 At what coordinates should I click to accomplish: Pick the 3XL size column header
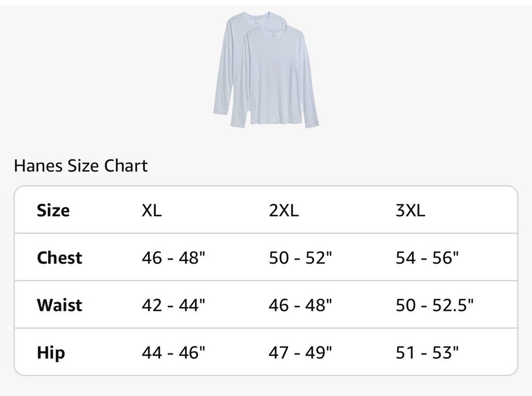tap(410, 210)
